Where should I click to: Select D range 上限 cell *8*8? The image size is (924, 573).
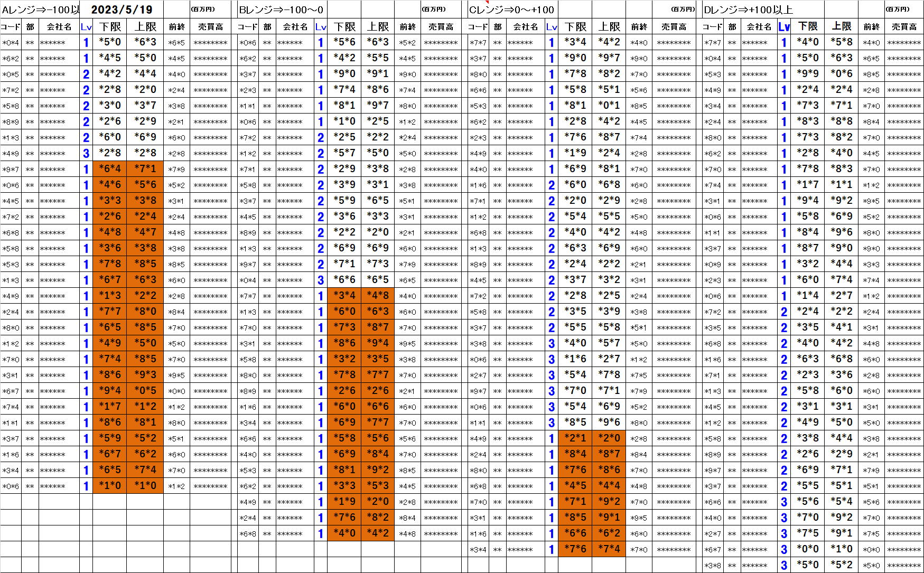tap(841, 121)
